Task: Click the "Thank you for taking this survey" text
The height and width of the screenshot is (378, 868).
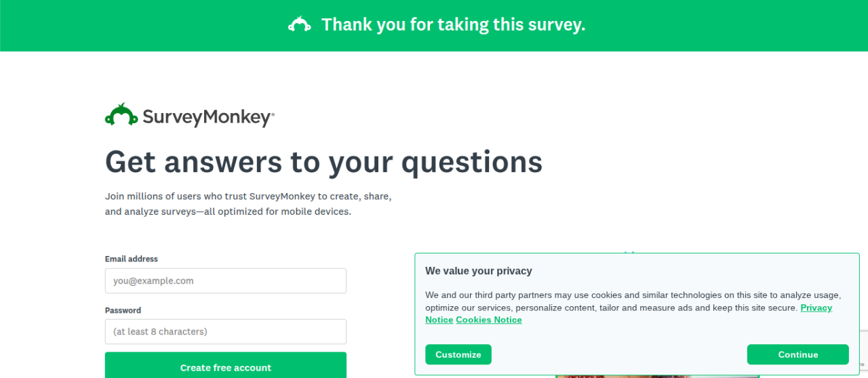Action: (x=453, y=25)
